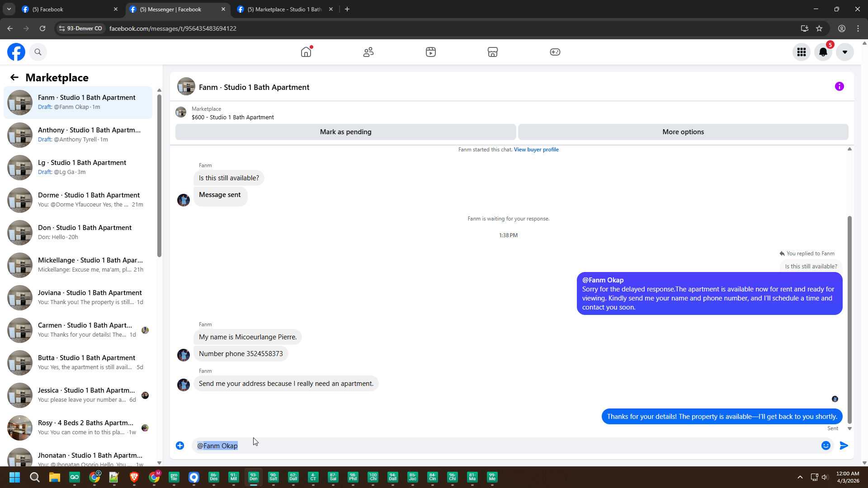Open the volume control in system tray

[x=825, y=477]
